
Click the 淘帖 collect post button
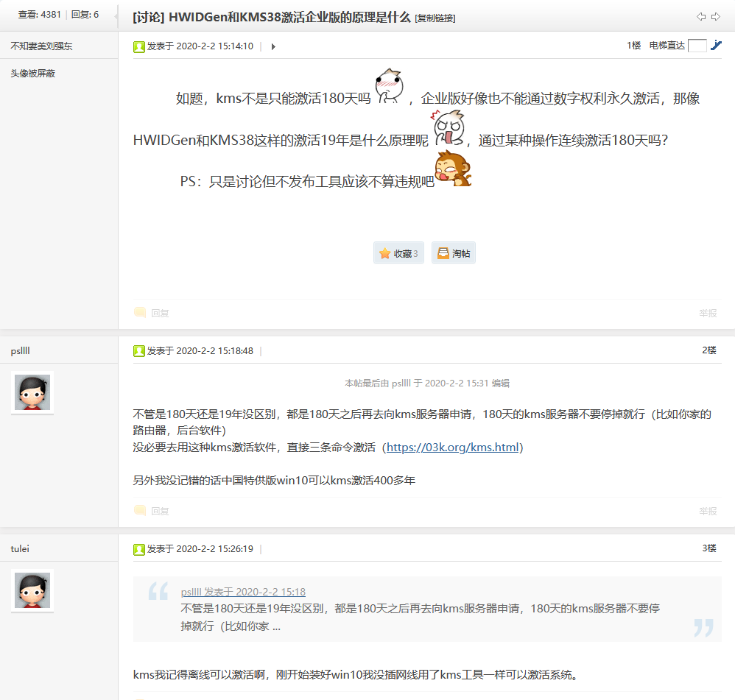click(x=453, y=253)
